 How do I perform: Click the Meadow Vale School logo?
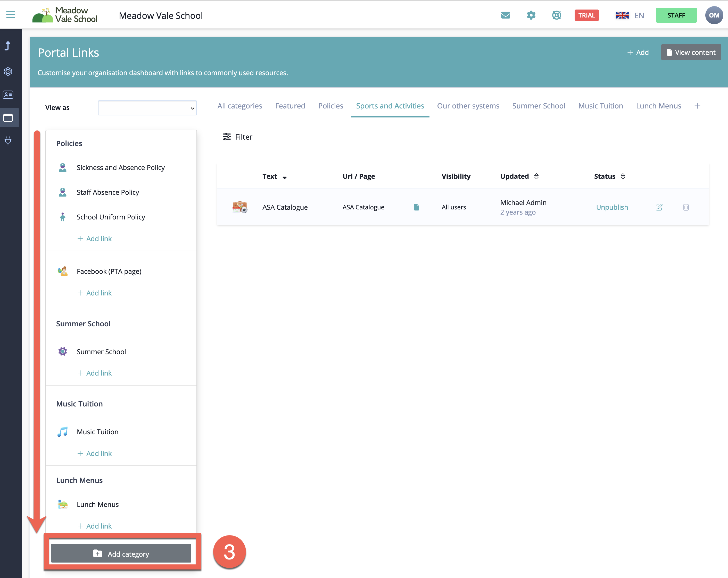65,15
